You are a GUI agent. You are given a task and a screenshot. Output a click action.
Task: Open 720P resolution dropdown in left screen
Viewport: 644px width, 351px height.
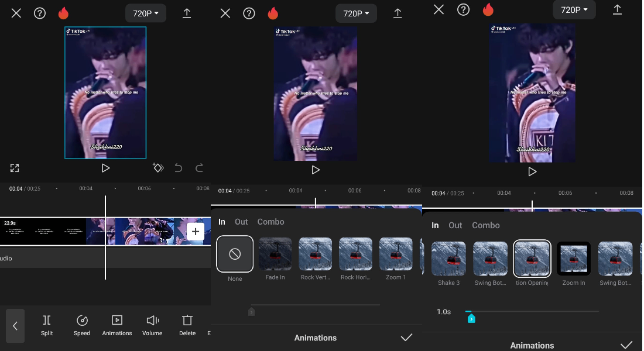(x=145, y=13)
